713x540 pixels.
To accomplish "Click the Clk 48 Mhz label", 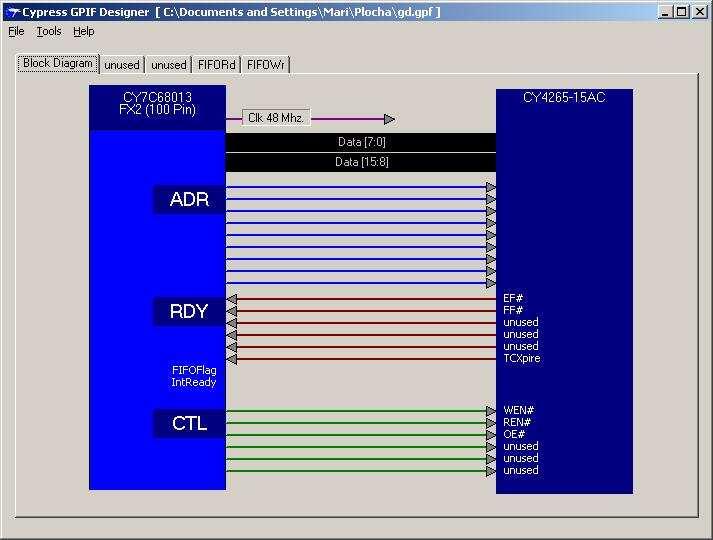I will [276, 118].
